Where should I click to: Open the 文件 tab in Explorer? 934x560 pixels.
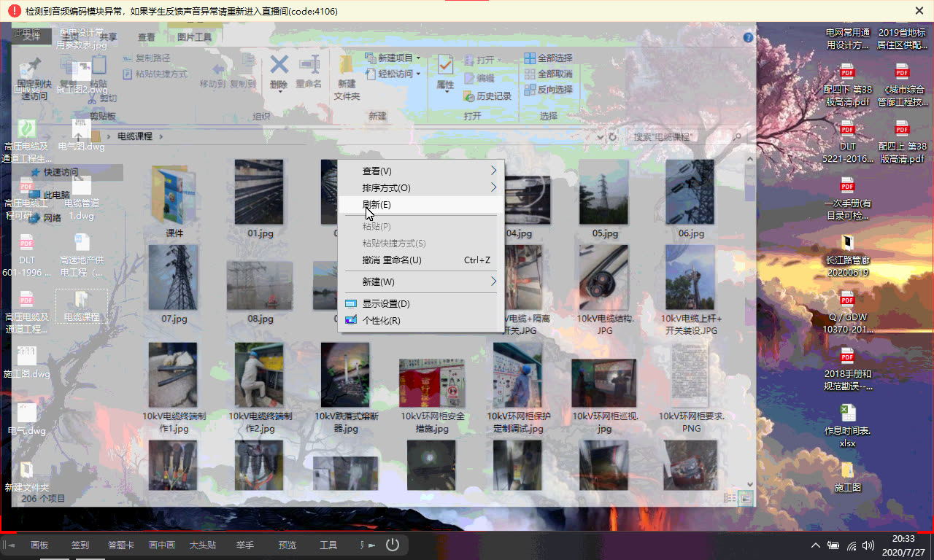31,36
